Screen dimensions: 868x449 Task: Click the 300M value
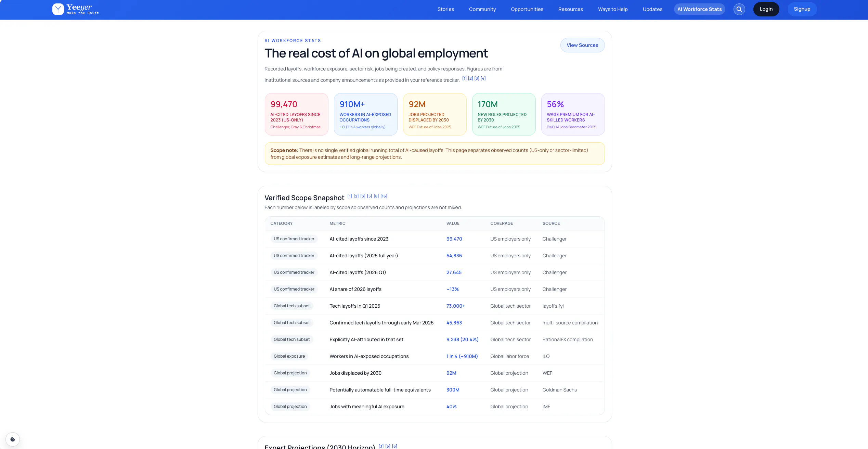[x=453, y=390]
